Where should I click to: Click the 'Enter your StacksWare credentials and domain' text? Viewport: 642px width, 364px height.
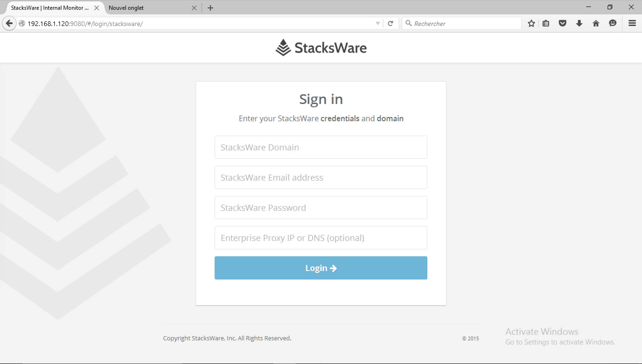coord(321,118)
